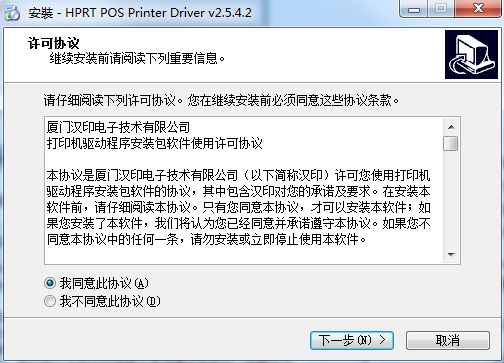
Task: Click the HPRT POS Printer Driver v2.5.4.2 title text
Action: [158, 13]
